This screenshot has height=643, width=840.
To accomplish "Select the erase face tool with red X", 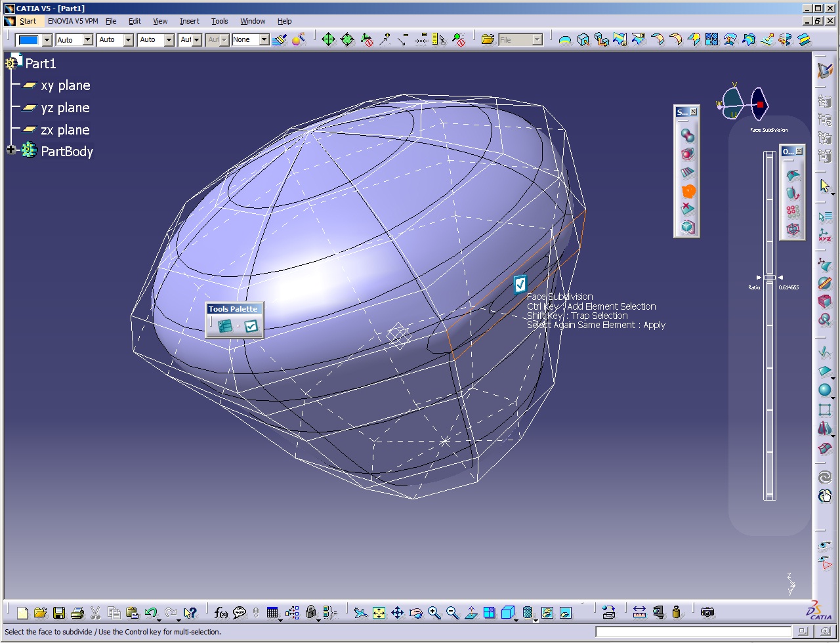I will [x=687, y=208].
